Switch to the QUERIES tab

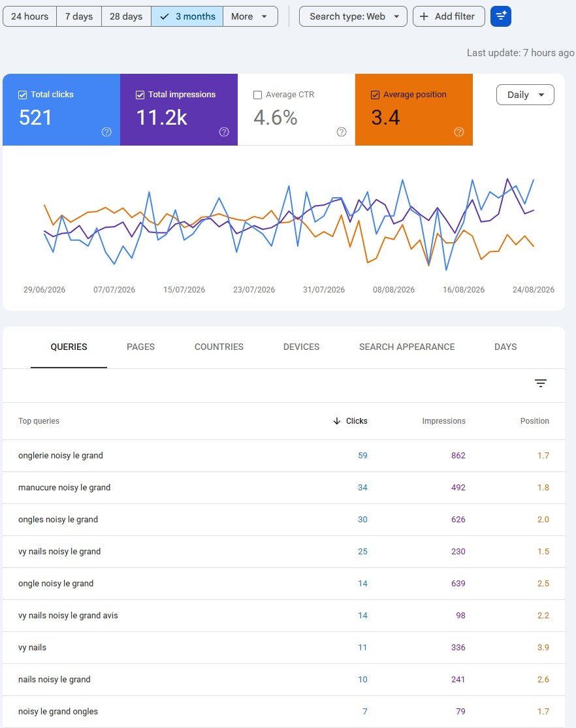click(69, 347)
